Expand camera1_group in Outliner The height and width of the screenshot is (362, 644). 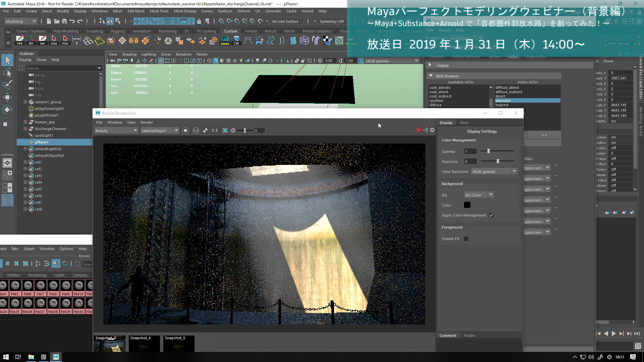(x=25, y=102)
